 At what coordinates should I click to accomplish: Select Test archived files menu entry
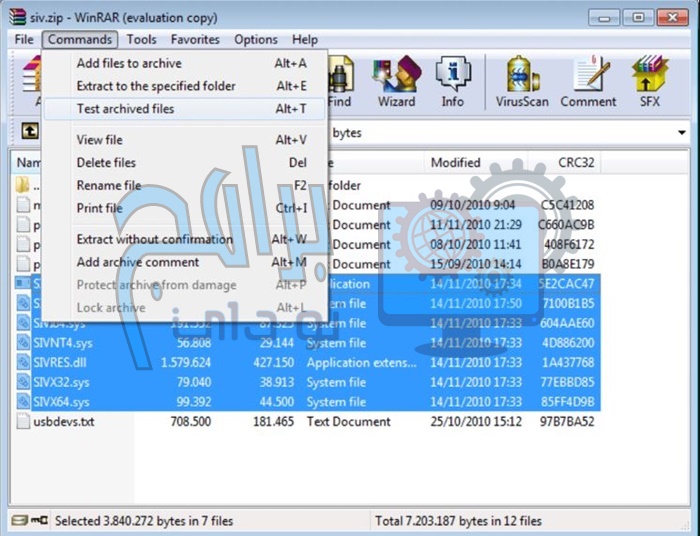point(126,109)
